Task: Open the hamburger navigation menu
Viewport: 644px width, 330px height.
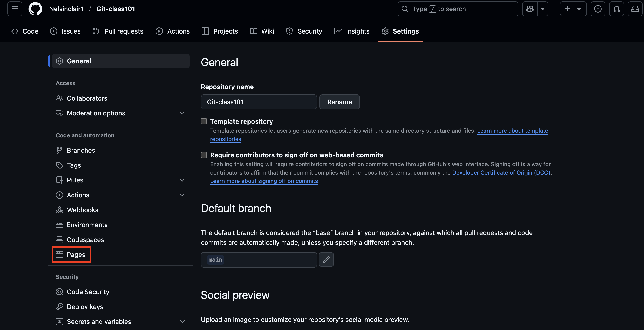Action: point(15,9)
